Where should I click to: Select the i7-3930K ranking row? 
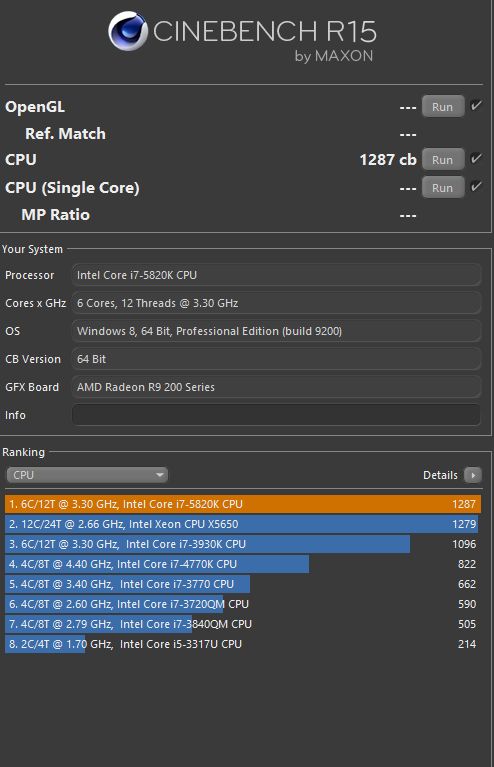[x=243, y=544]
